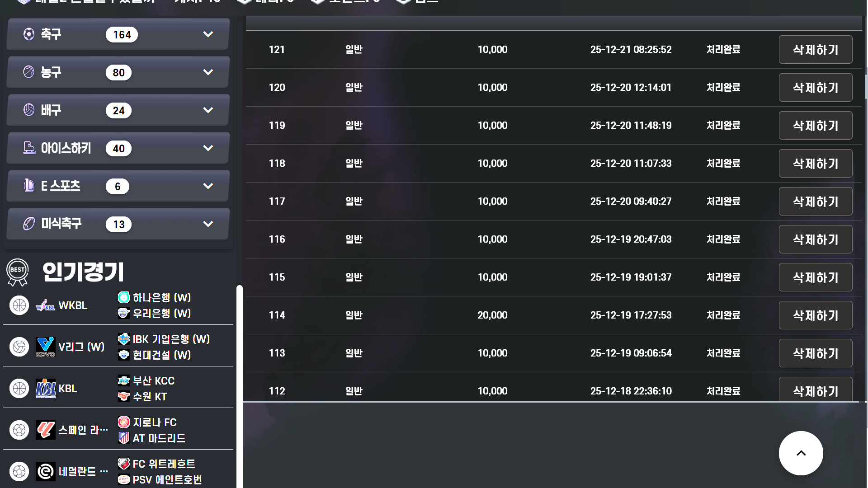
Task: Open the 네덜란드 league popular match row
Action: (x=77, y=472)
